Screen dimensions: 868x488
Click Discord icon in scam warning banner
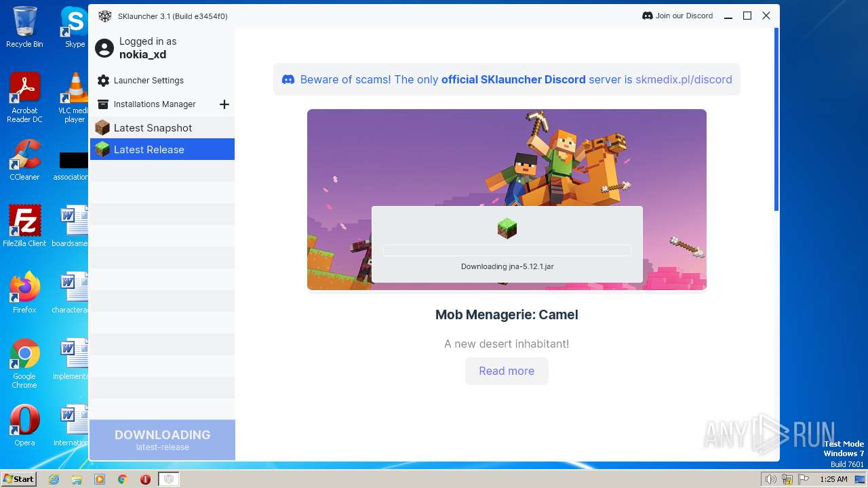click(288, 79)
